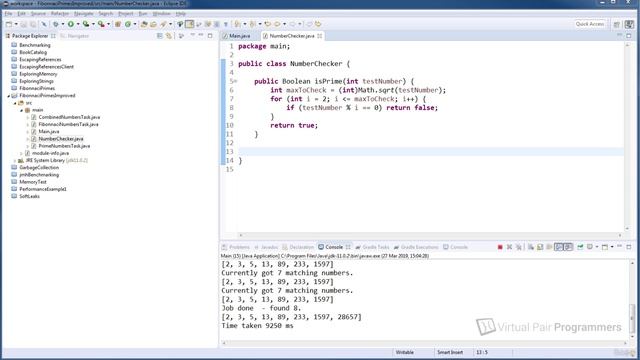Collapse the FibonacciPrimesImproved project
The image size is (640, 360).
(x=9, y=96)
